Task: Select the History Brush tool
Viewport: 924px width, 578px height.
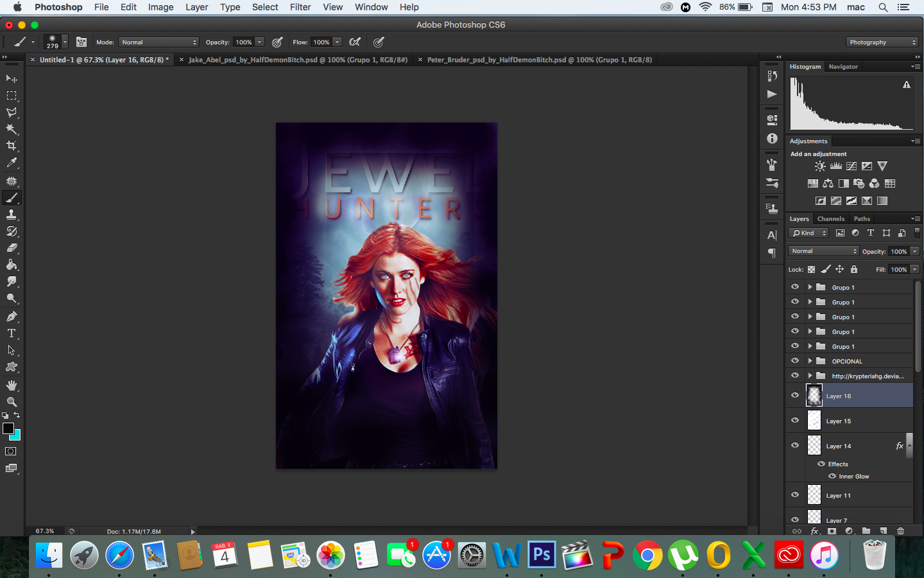Action: click(12, 231)
